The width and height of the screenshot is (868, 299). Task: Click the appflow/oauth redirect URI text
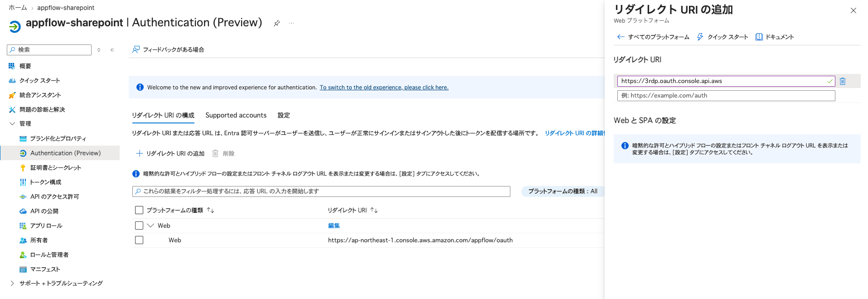(x=420, y=240)
